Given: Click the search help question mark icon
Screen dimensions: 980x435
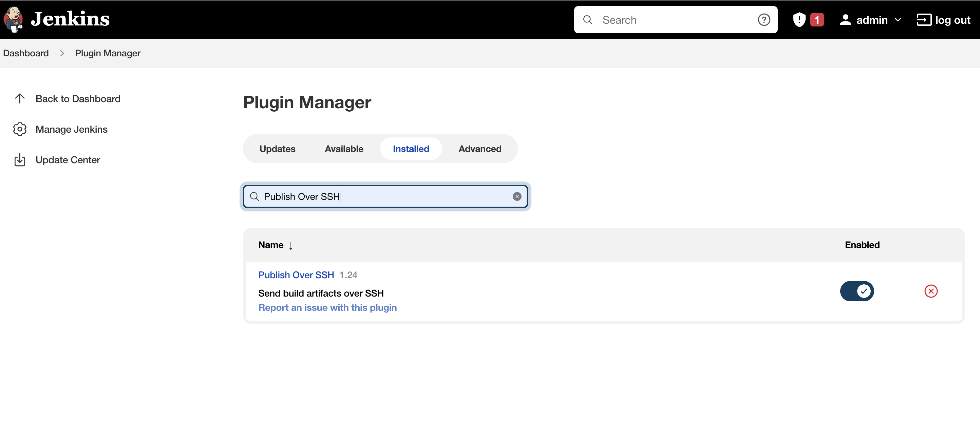Looking at the screenshot, I should (x=764, y=20).
